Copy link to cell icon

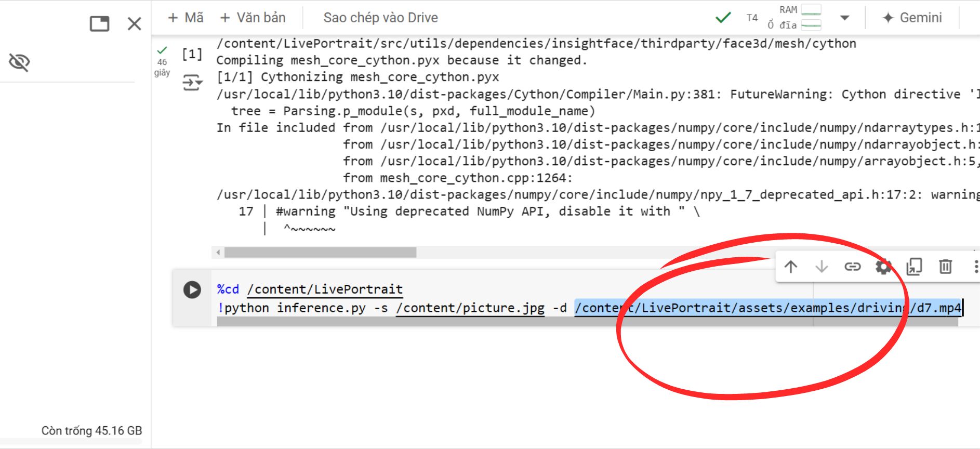[852, 267]
